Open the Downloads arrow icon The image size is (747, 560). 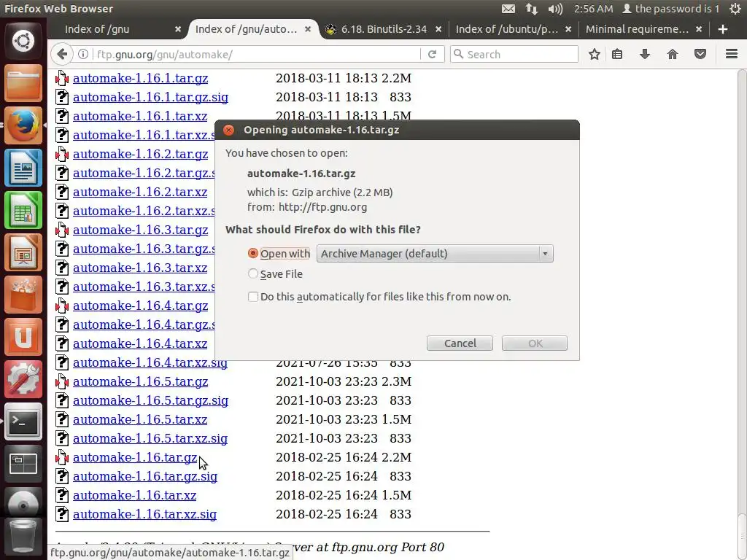pyautogui.click(x=645, y=54)
